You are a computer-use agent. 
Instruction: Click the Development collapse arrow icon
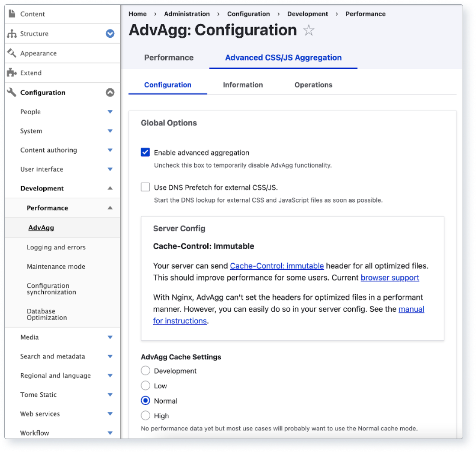(110, 188)
